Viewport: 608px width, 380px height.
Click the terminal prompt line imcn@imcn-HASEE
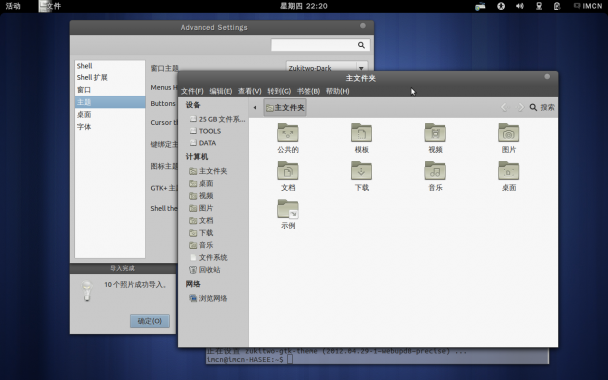coord(250,360)
